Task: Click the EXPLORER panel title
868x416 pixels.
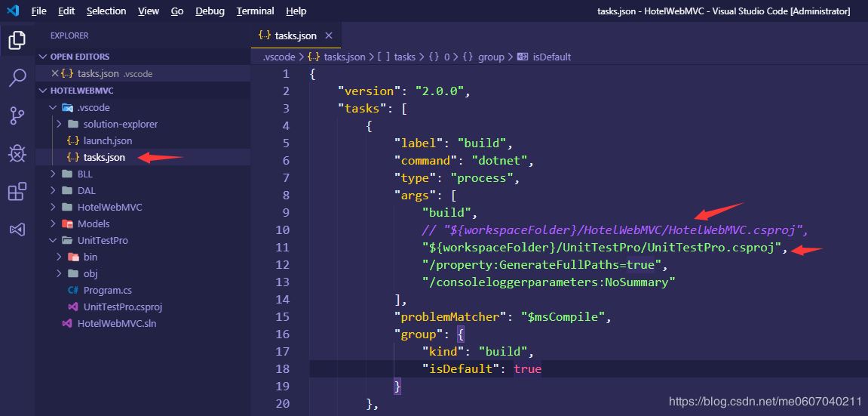Action: pyautogui.click(x=69, y=35)
